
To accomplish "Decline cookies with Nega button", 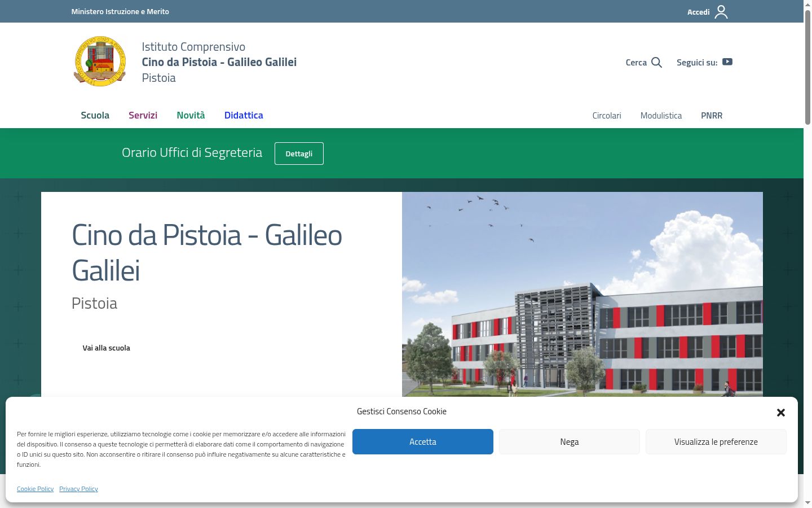I will [570, 441].
